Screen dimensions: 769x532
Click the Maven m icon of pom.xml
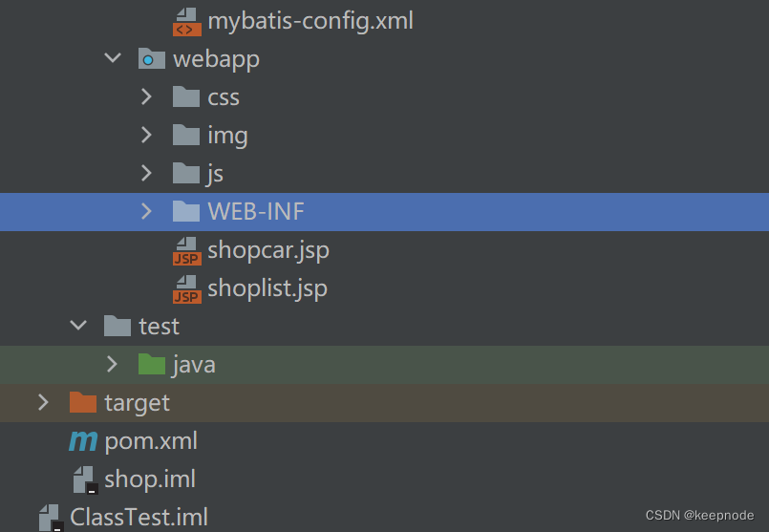(83, 440)
